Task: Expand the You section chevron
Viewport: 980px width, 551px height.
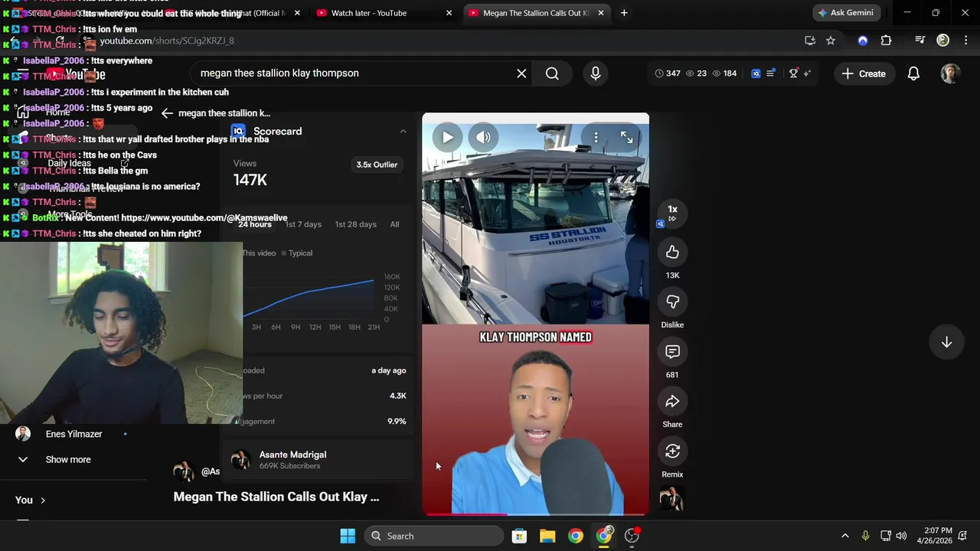Action: coord(43,500)
